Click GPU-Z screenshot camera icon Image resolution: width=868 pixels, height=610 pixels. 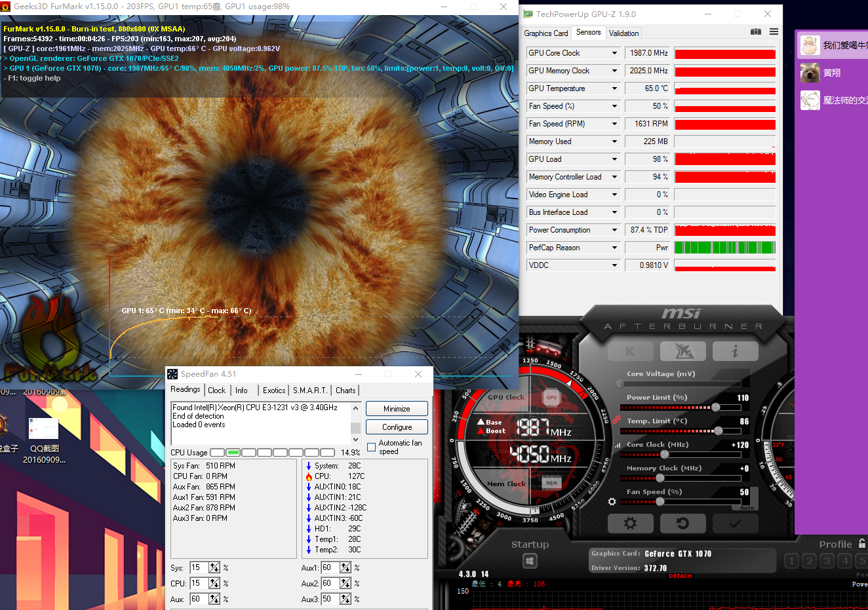pyautogui.click(x=756, y=31)
